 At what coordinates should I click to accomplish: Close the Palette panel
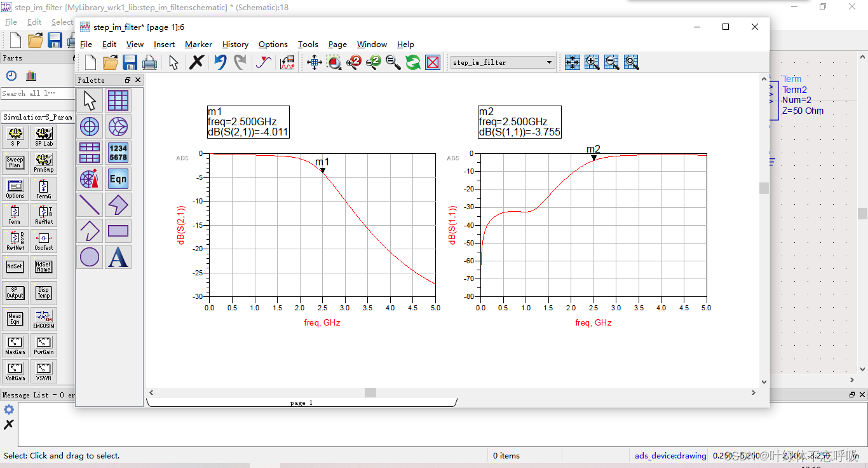137,80
